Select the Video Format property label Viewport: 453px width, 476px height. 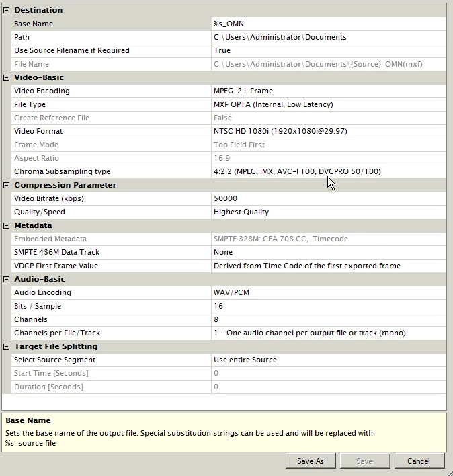tap(38, 131)
